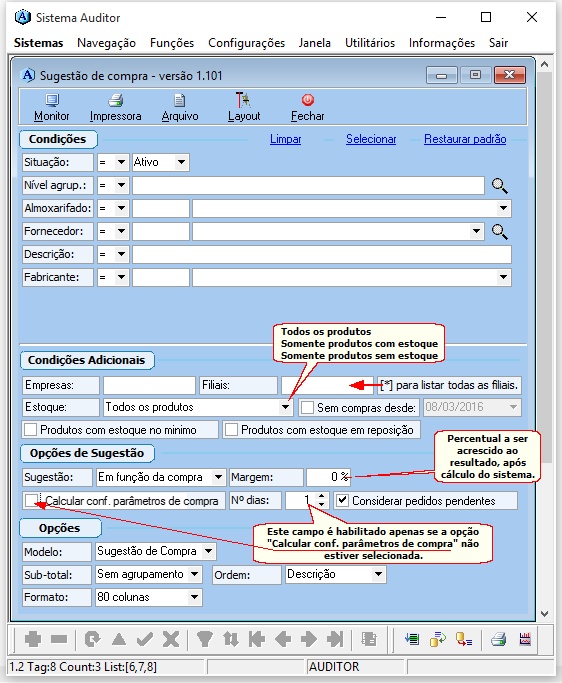The width and height of the screenshot is (562, 683).
Task: Open the Layout editor icon
Action: (243, 100)
